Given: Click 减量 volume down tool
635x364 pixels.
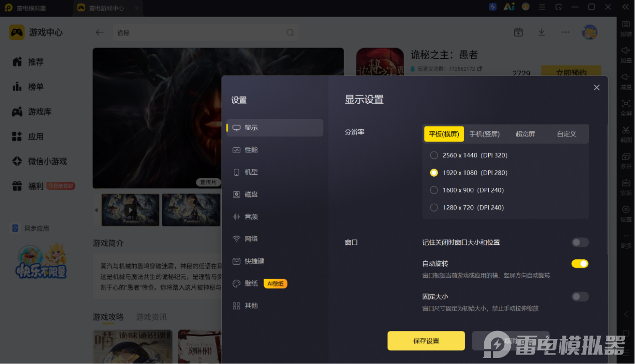Looking at the screenshot, I should [x=626, y=81].
